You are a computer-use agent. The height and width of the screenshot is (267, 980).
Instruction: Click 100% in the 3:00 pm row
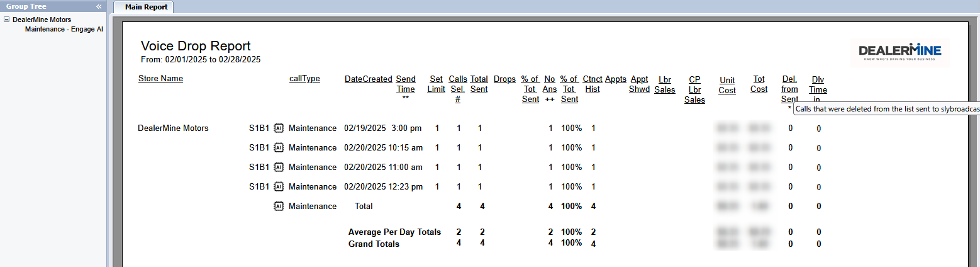click(571, 128)
